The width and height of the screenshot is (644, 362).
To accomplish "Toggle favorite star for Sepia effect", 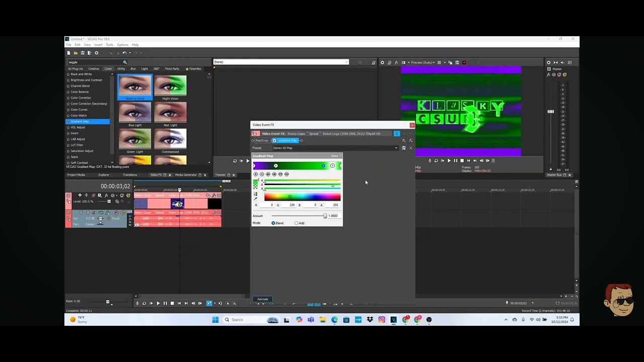I will click(68, 157).
